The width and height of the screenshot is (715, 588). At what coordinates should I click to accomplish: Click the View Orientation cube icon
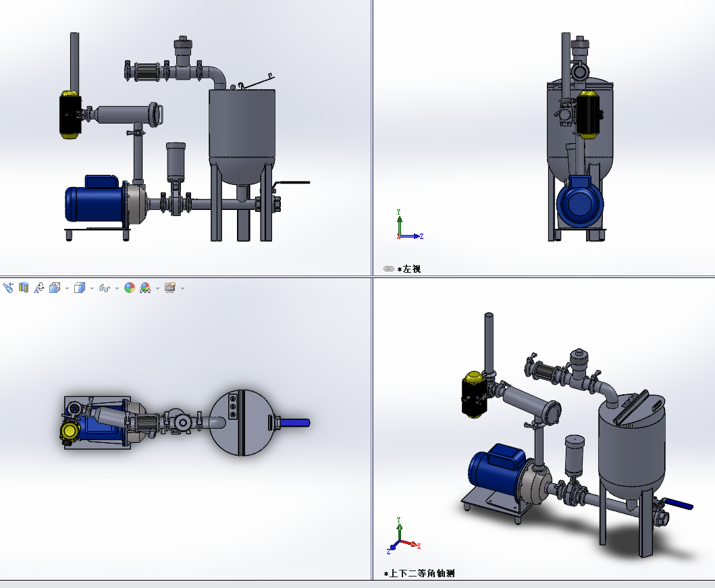55,288
